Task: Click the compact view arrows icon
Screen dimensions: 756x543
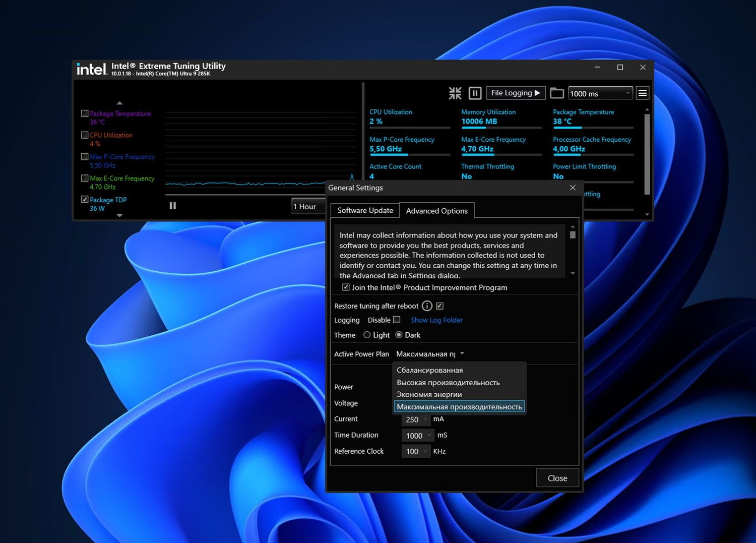Action: [x=455, y=93]
